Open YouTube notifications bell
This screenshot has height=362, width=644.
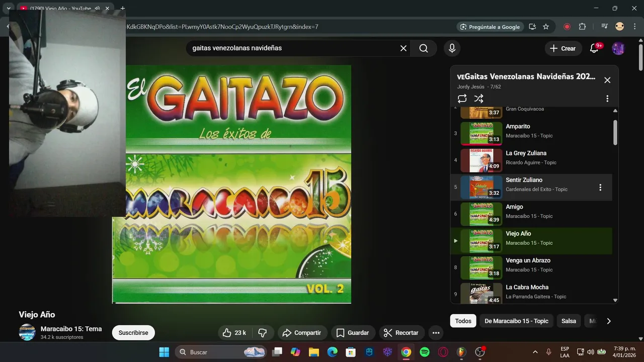tap(594, 48)
